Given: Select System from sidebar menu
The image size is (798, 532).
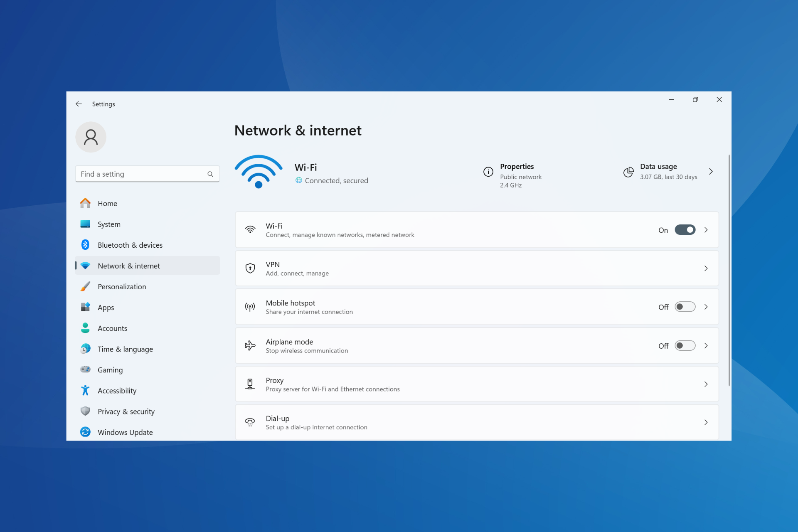Looking at the screenshot, I should pos(108,224).
